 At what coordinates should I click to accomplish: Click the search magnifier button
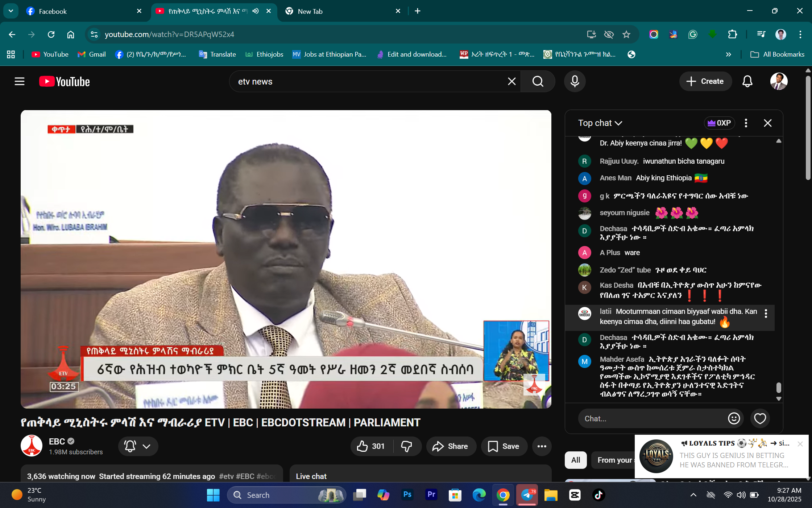click(x=538, y=81)
